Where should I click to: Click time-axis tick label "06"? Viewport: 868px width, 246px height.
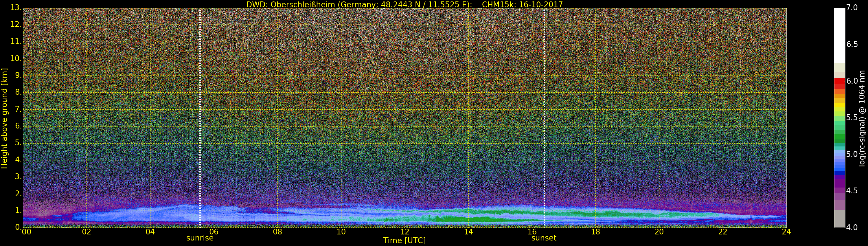coord(214,232)
